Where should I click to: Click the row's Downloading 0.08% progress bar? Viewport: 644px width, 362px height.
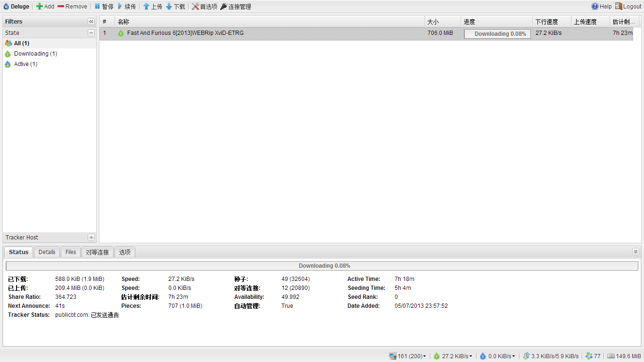click(x=497, y=34)
